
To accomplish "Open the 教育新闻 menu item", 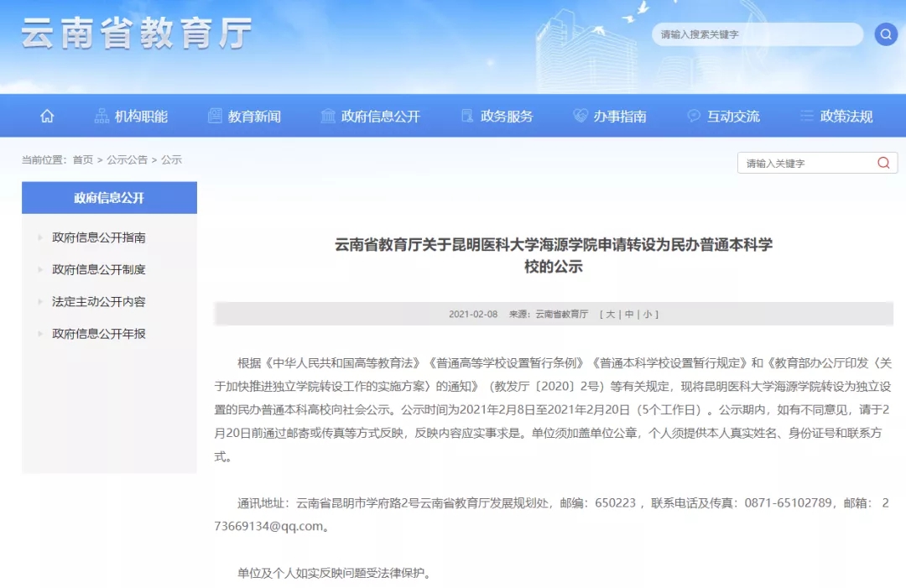I will coord(254,117).
